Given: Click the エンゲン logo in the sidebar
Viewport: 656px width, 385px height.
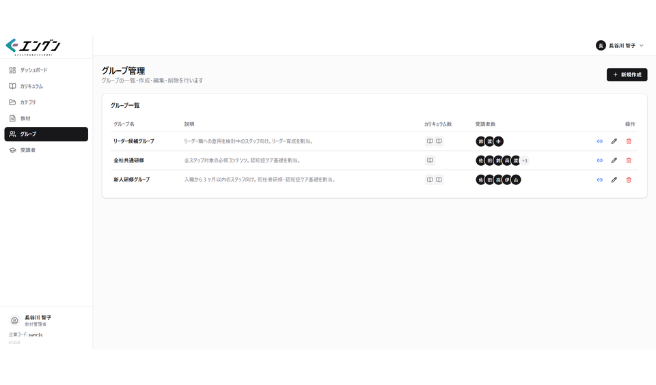Looking at the screenshot, I should click(x=33, y=46).
